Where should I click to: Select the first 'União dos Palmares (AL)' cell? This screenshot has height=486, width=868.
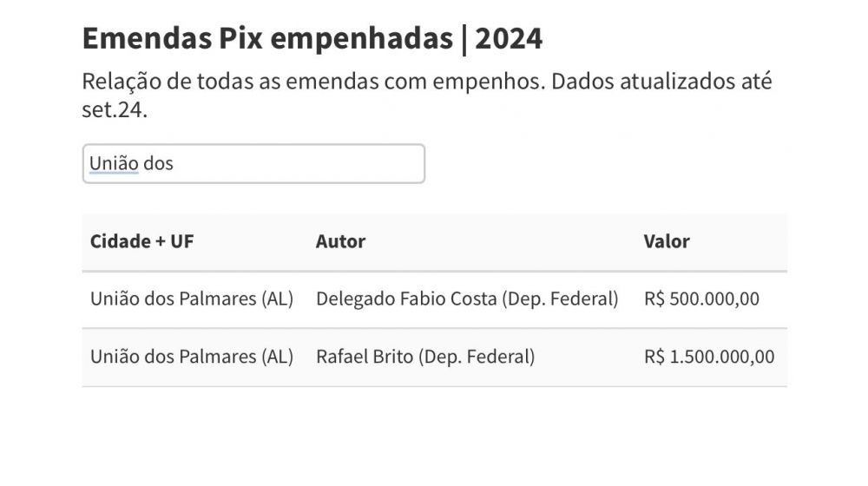[x=192, y=299]
